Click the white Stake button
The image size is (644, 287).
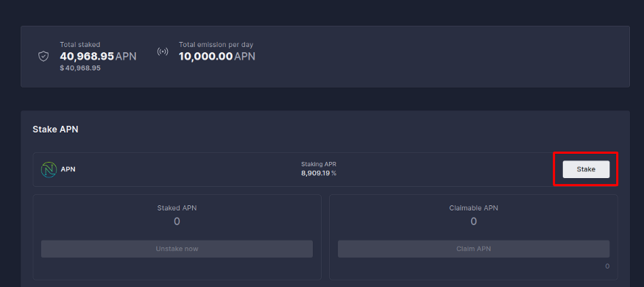click(586, 169)
